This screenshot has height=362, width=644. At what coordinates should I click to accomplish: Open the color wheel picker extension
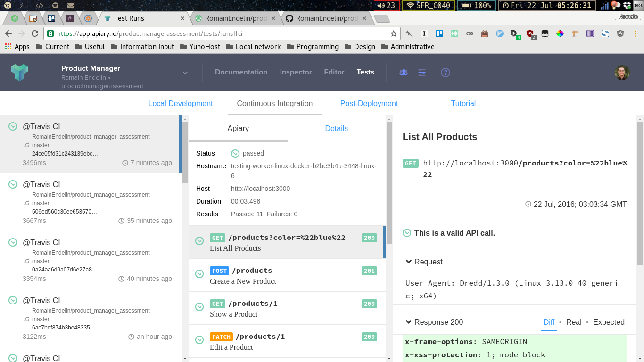[x=560, y=34]
